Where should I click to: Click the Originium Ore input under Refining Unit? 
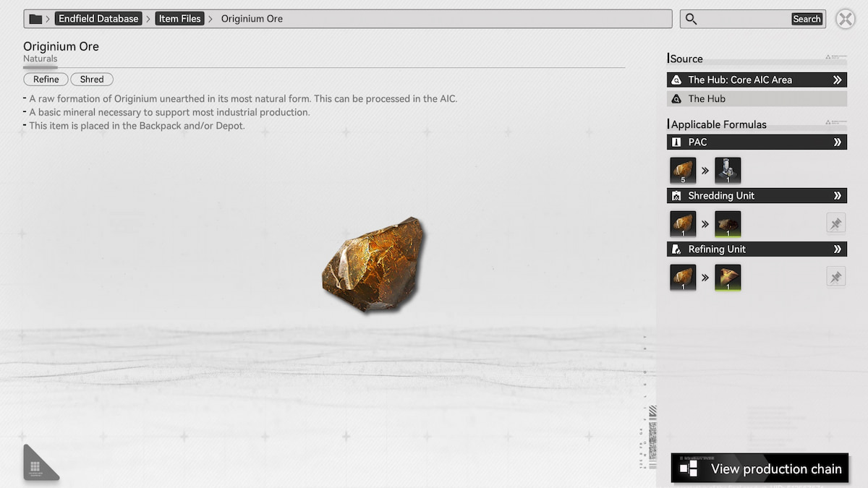683,278
